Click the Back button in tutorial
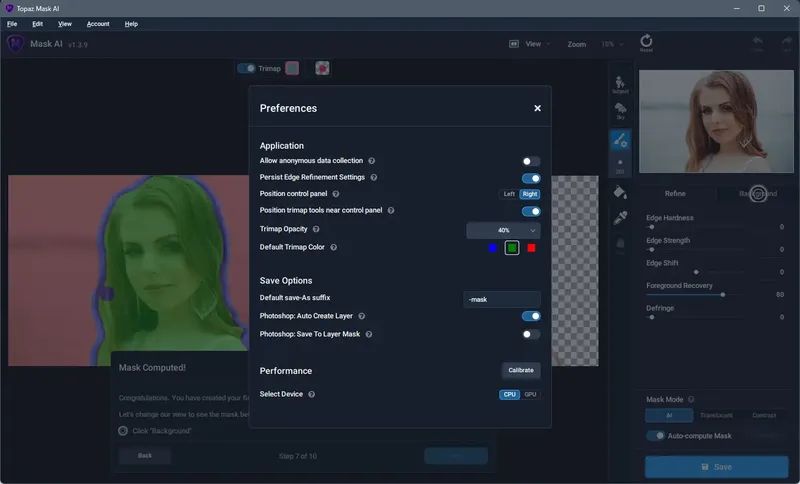Screen dimensions: 800x484 point(145,455)
